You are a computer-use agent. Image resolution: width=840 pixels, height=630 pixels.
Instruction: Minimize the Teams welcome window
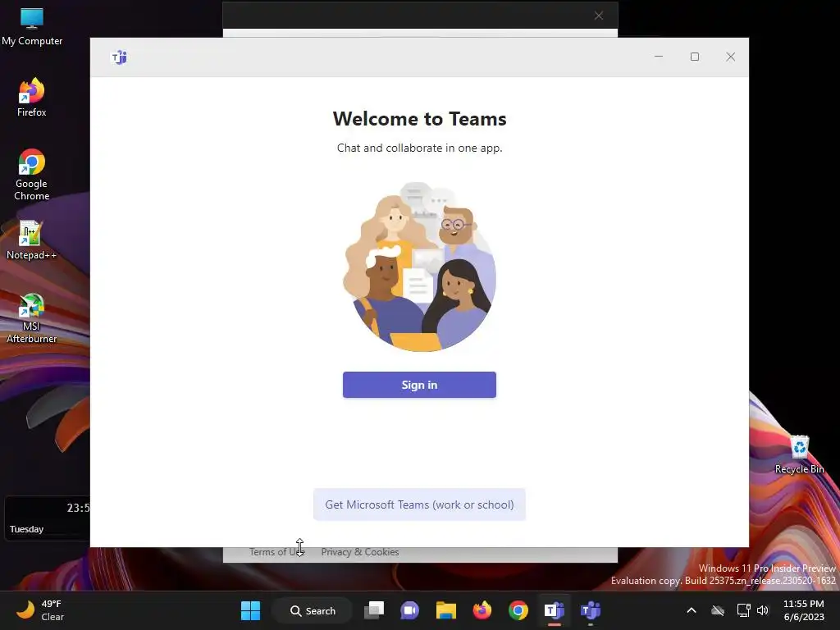pyautogui.click(x=659, y=57)
